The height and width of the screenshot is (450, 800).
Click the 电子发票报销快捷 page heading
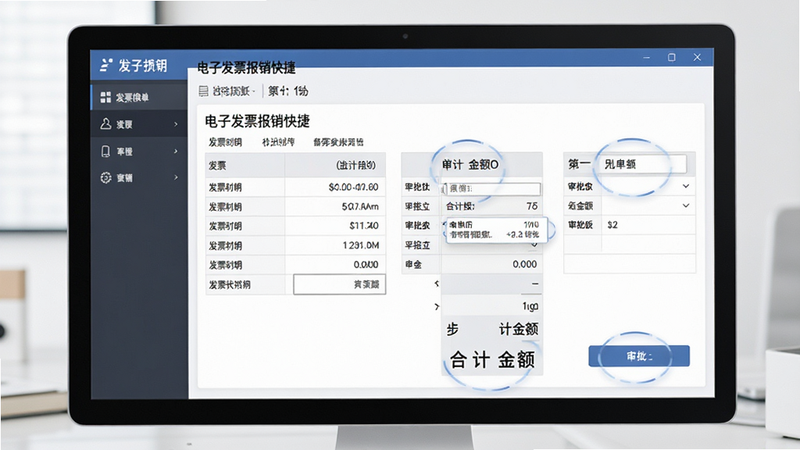[257, 121]
